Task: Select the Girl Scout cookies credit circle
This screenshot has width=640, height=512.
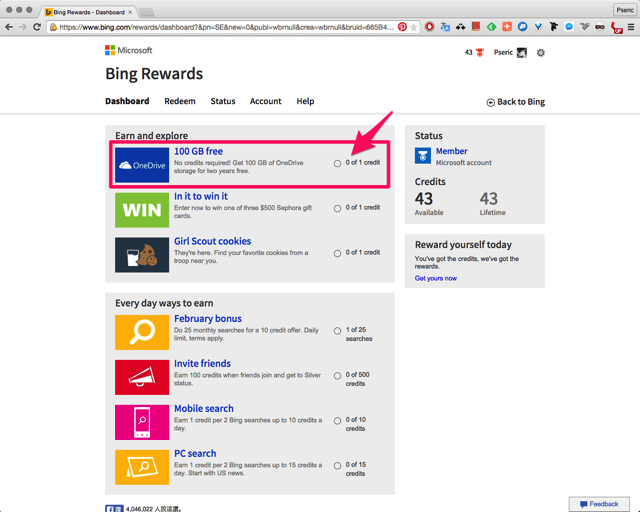Action: coord(337,254)
